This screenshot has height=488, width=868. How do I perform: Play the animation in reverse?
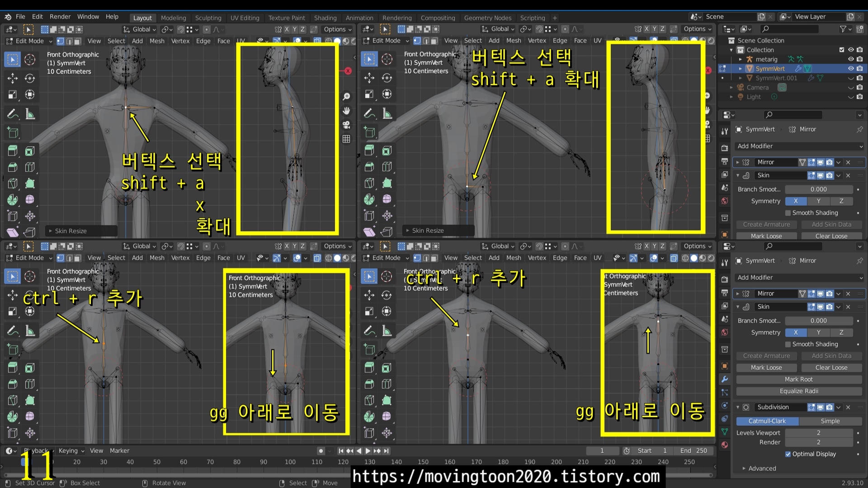(x=359, y=451)
